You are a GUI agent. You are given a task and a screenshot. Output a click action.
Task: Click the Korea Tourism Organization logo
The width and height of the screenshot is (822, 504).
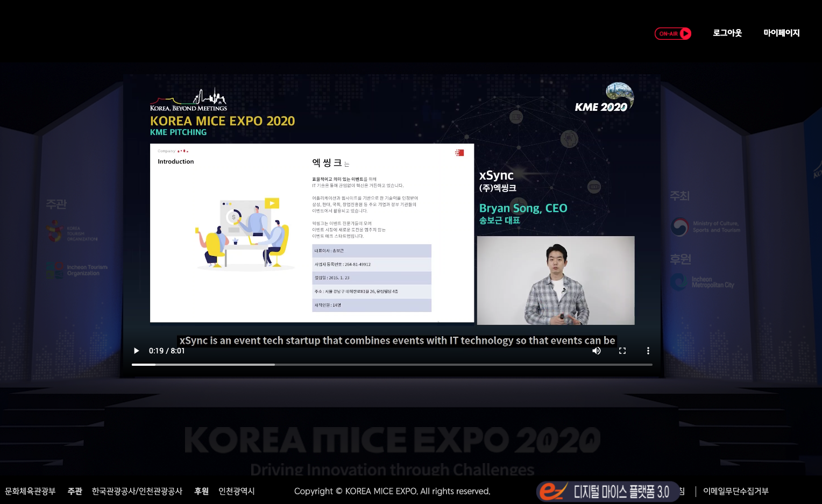click(x=72, y=232)
